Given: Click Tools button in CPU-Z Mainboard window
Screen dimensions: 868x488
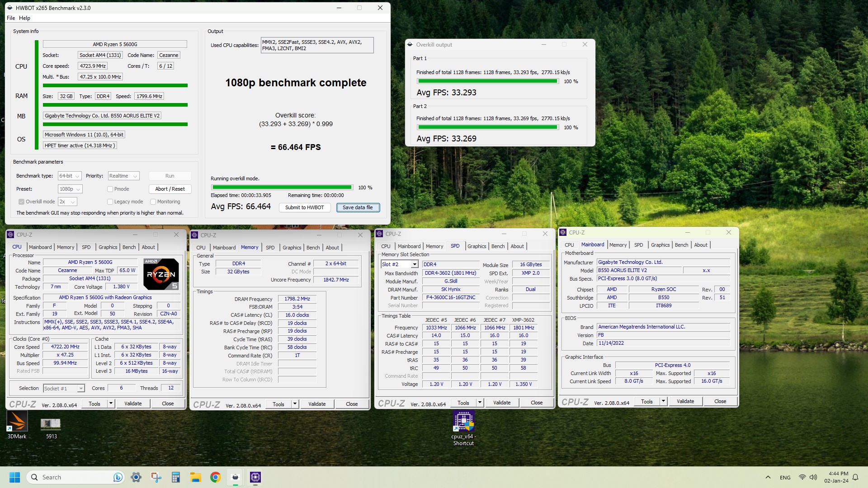Looking at the screenshot, I should click(x=647, y=401).
